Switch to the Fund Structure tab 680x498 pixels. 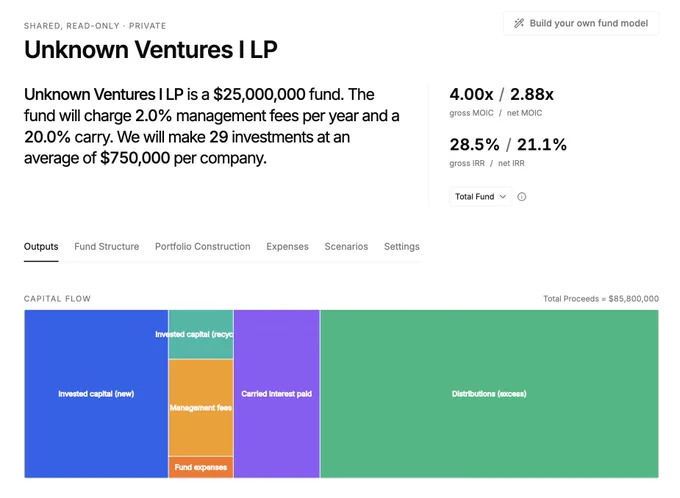pyautogui.click(x=107, y=247)
